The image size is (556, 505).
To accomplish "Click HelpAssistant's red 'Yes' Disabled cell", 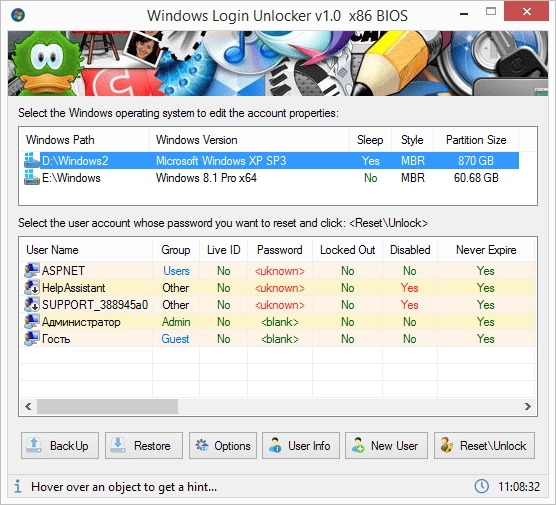I will (x=410, y=288).
